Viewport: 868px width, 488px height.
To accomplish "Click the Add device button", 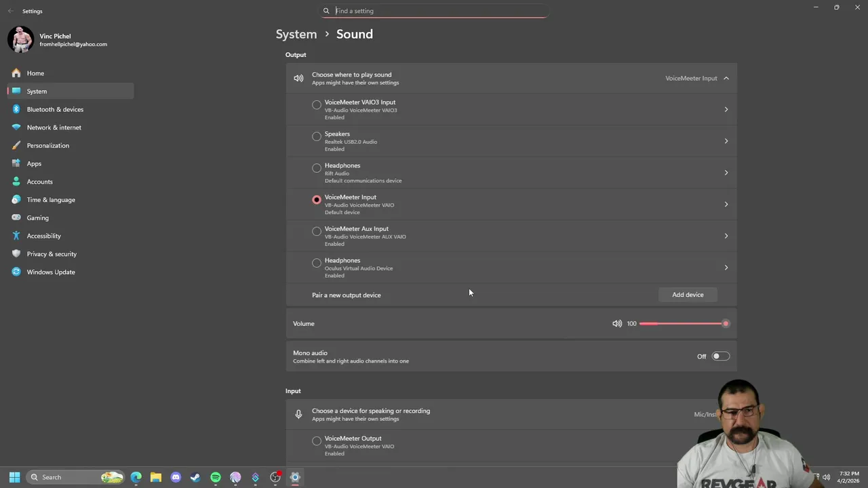I will (688, 295).
